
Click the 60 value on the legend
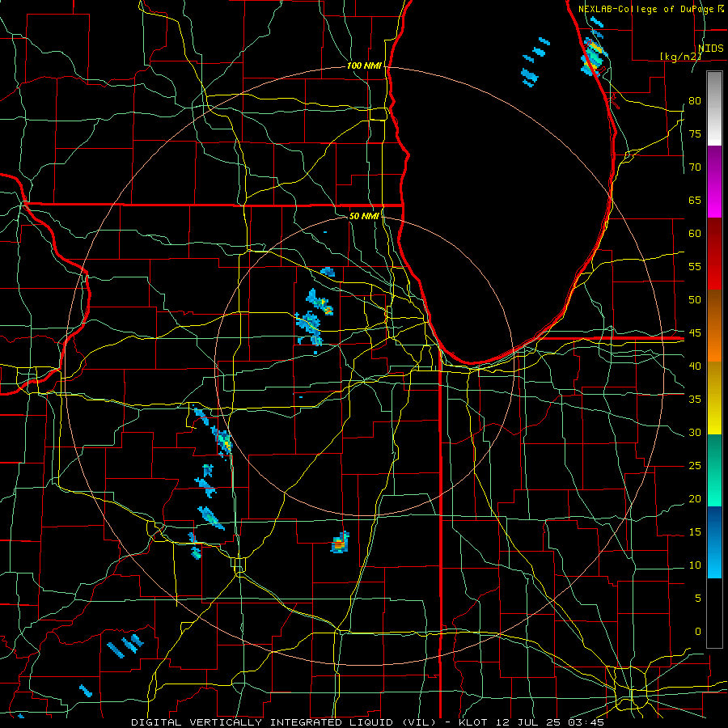point(695,234)
